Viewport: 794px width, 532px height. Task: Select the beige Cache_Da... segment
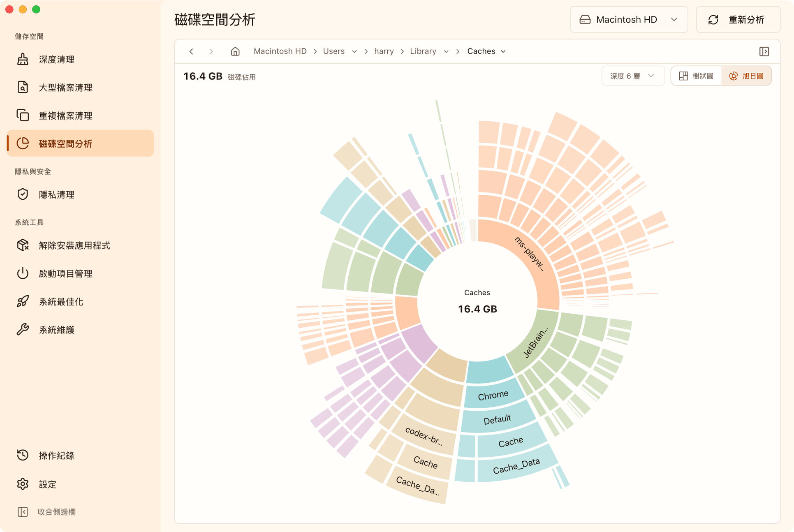(x=417, y=486)
